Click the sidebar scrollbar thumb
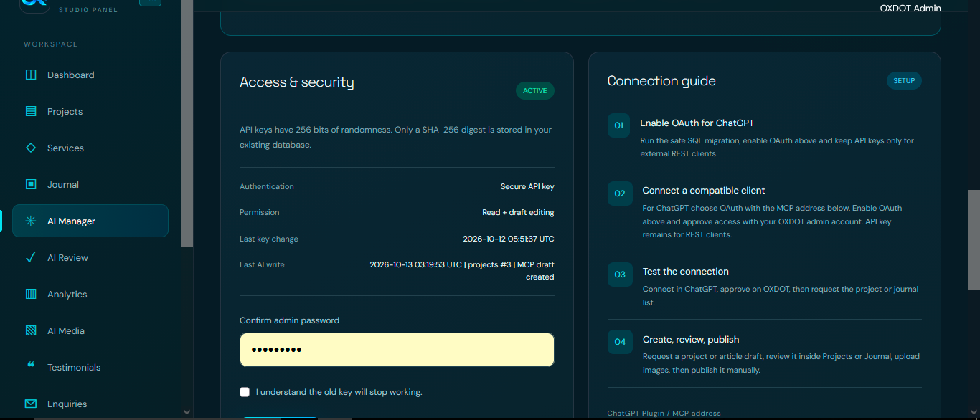The height and width of the screenshot is (420, 980). tap(187, 123)
